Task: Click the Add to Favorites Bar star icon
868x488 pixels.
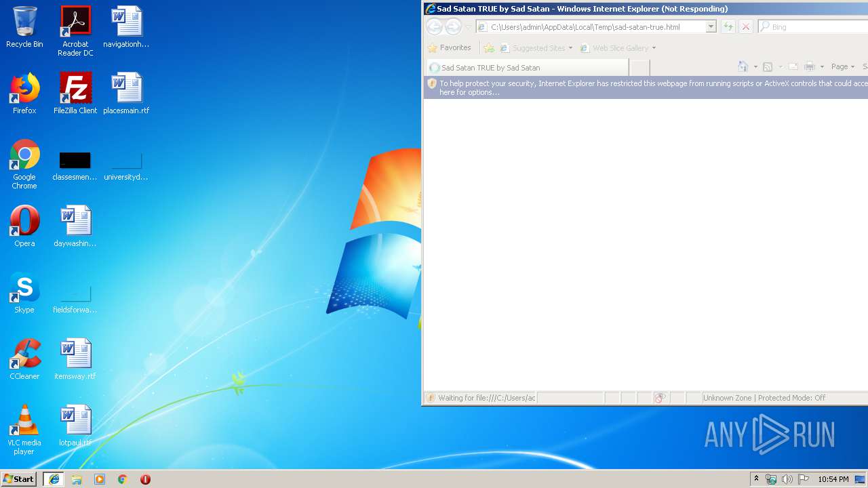Action: (489, 48)
